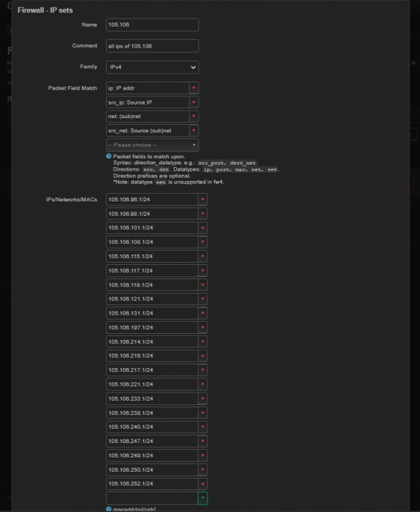Delete the 105.106.121.1/24 entry

pyautogui.click(x=203, y=299)
